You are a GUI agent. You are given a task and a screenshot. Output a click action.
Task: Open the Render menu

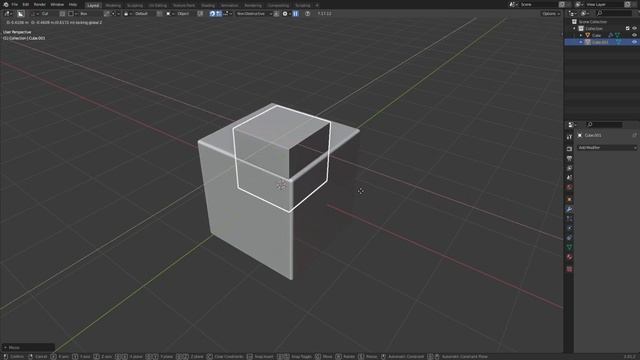tap(40, 4)
